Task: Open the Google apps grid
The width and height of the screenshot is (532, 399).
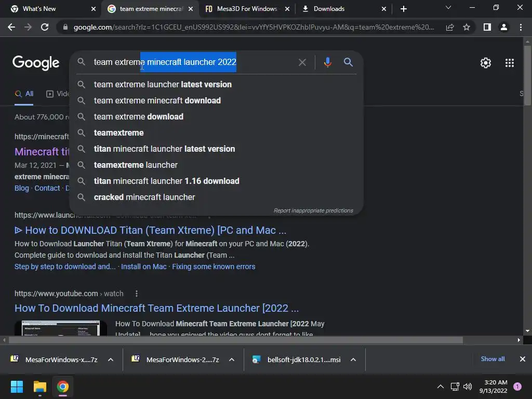Action: click(510, 63)
